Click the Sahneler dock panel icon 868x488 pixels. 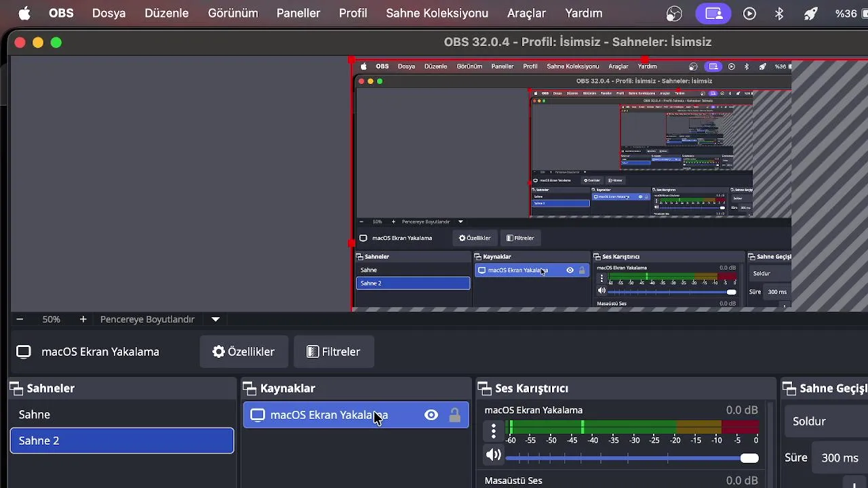click(16, 388)
